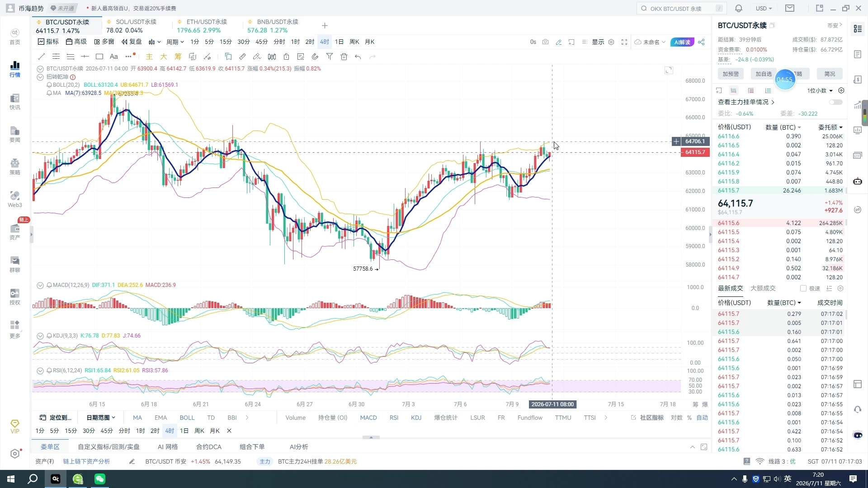This screenshot has width=868, height=488.
Task: Collapse the KDJ(9,3,3) pane chevron
Action: click(40, 336)
